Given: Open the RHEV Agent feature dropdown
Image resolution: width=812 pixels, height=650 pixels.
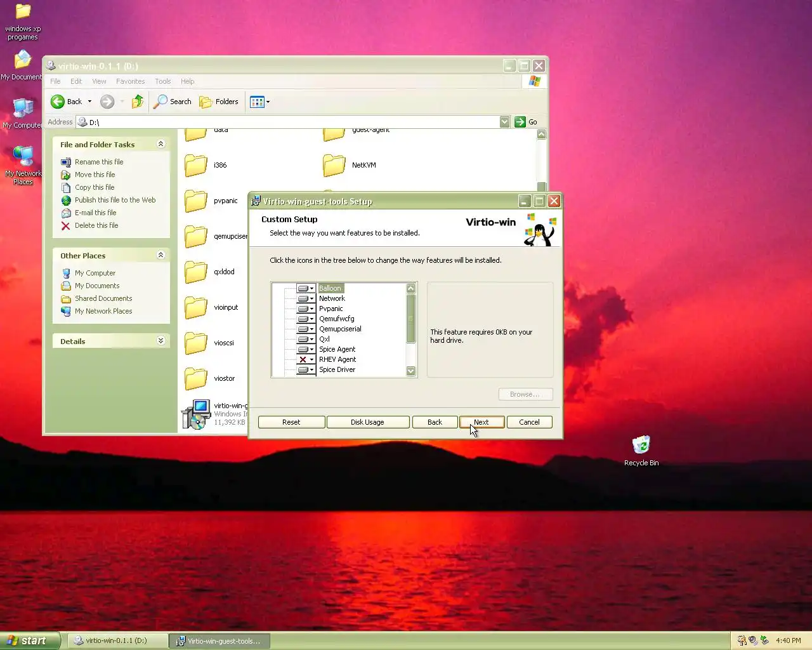Looking at the screenshot, I should click(x=306, y=359).
